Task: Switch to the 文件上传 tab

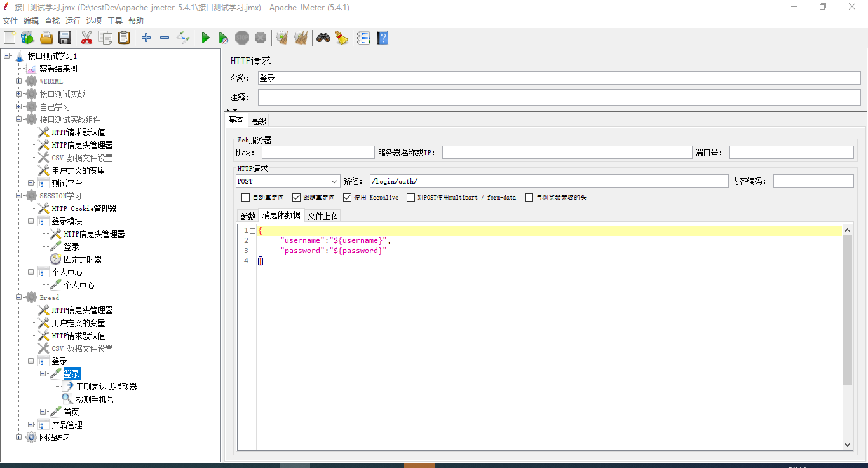Action: 323,216
